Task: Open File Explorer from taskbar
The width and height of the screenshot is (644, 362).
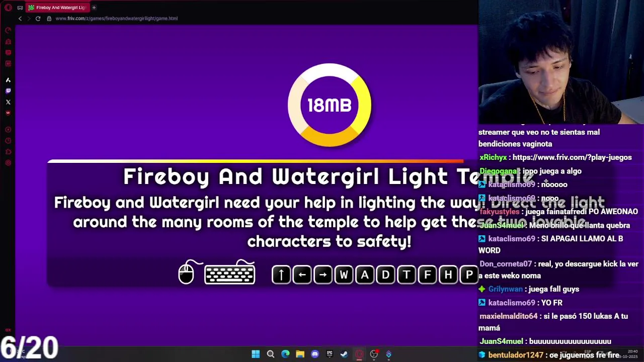Action: point(300,354)
